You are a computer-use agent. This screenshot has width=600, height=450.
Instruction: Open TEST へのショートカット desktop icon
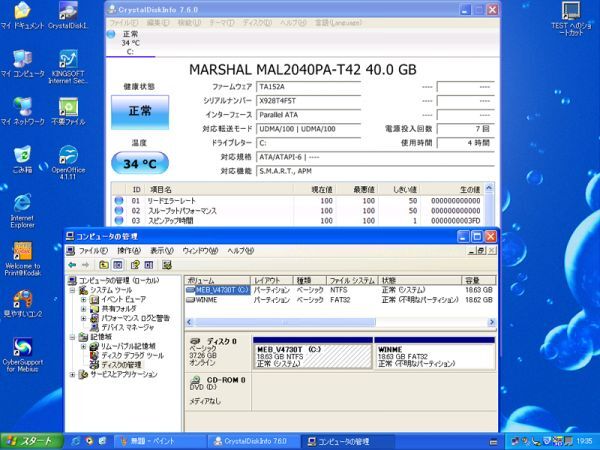[571, 18]
